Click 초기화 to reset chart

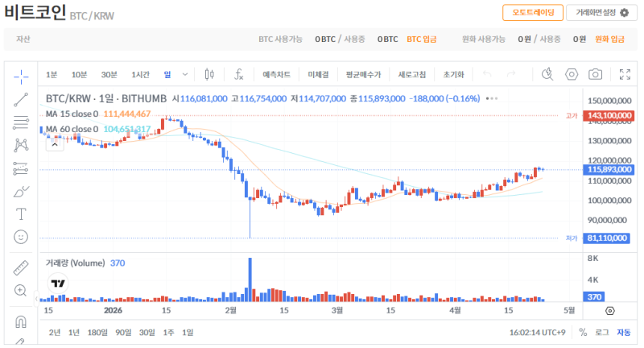453,74
